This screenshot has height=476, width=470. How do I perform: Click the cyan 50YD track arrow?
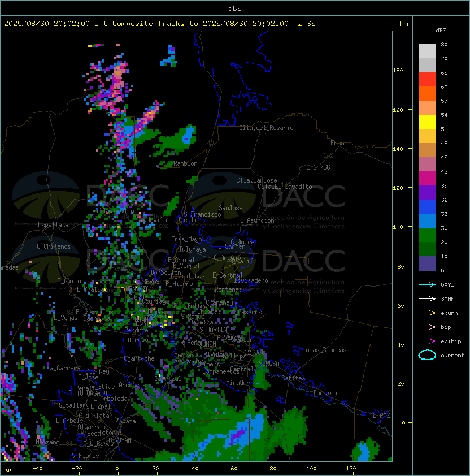coord(427,284)
